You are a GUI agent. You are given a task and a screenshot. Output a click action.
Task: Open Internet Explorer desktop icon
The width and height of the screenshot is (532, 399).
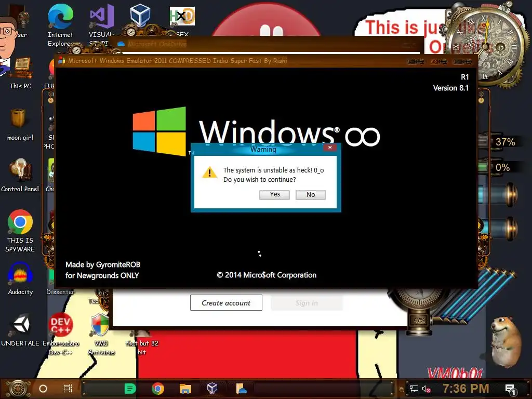[x=60, y=25]
